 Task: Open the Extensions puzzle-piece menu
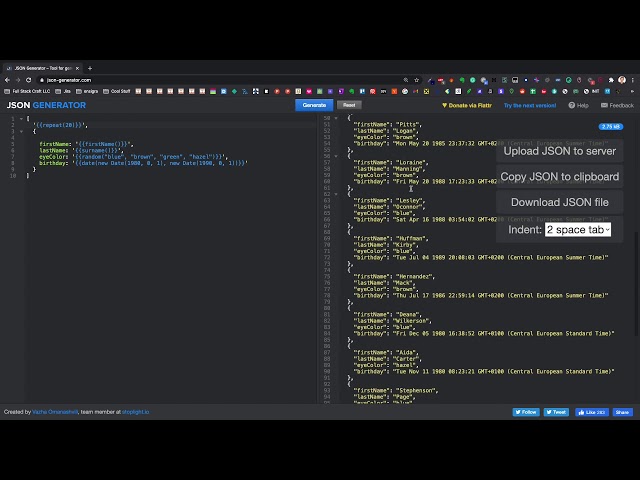tap(611, 80)
